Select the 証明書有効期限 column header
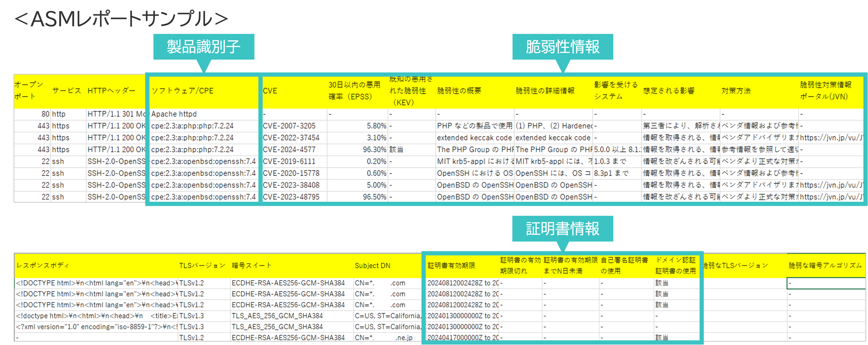868x345 pixels. 451,266
